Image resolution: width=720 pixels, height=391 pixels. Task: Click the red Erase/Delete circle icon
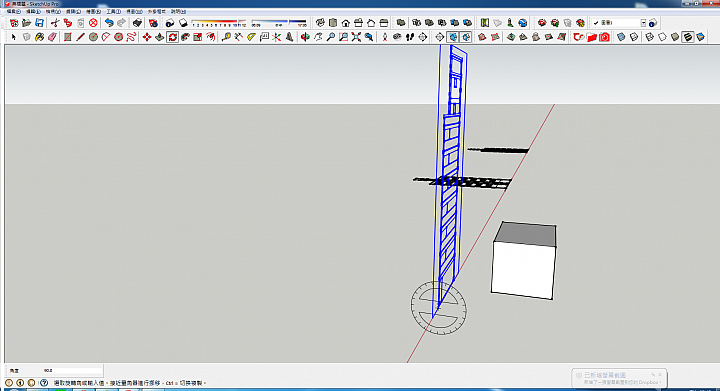pos(93,22)
